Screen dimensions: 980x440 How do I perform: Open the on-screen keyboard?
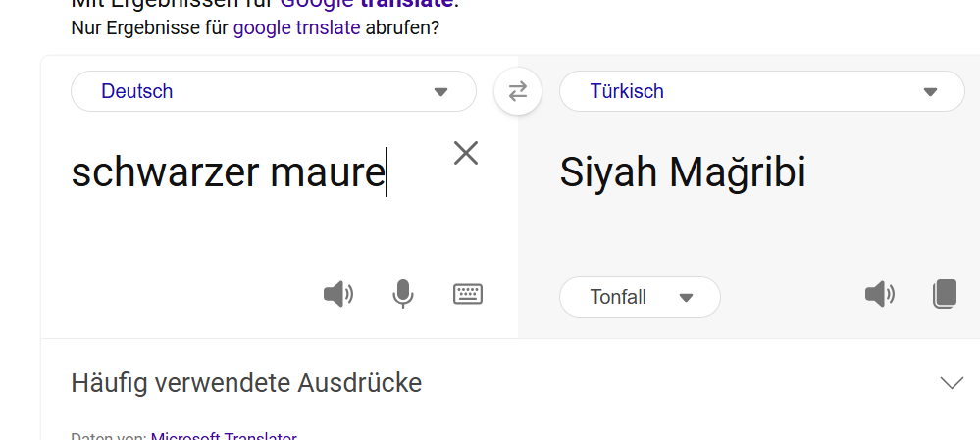point(468,293)
